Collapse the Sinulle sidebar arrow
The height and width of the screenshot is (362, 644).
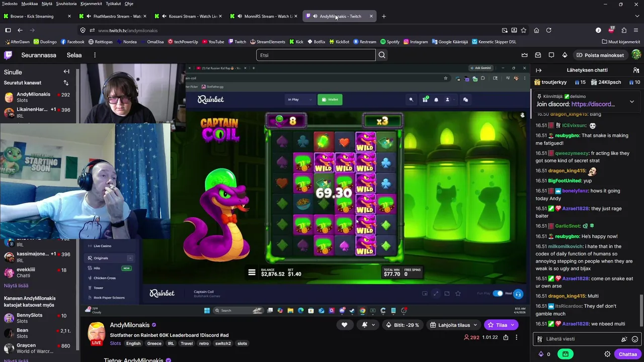click(66, 72)
